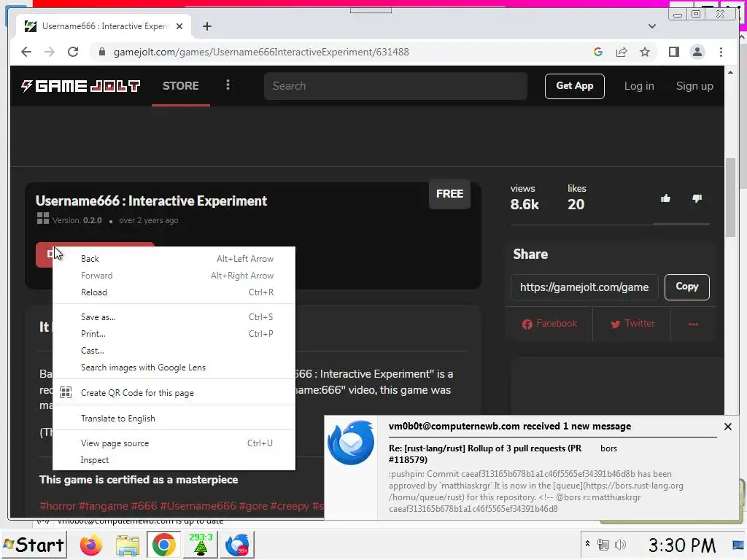Click the Chrome taskbar icon
Screen dimensions: 747x560
pos(163,545)
